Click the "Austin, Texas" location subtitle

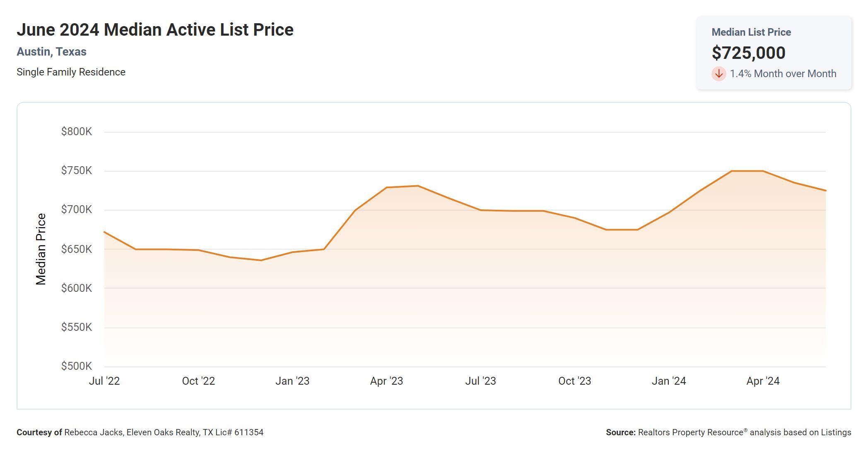(51, 52)
